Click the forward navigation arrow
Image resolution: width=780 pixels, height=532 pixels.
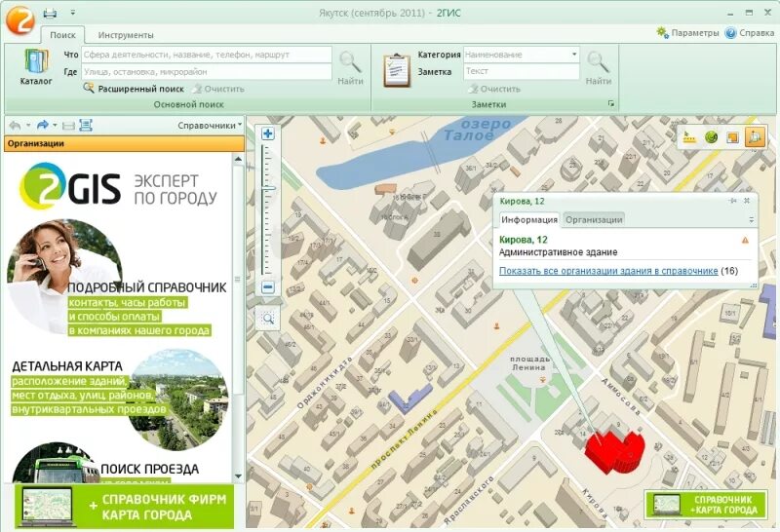click(43, 126)
